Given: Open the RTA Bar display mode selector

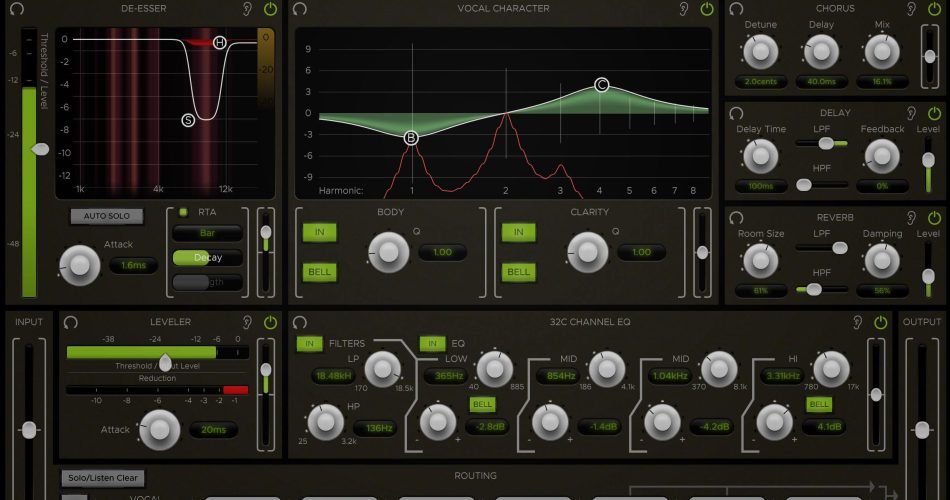Looking at the screenshot, I should click(207, 233).
